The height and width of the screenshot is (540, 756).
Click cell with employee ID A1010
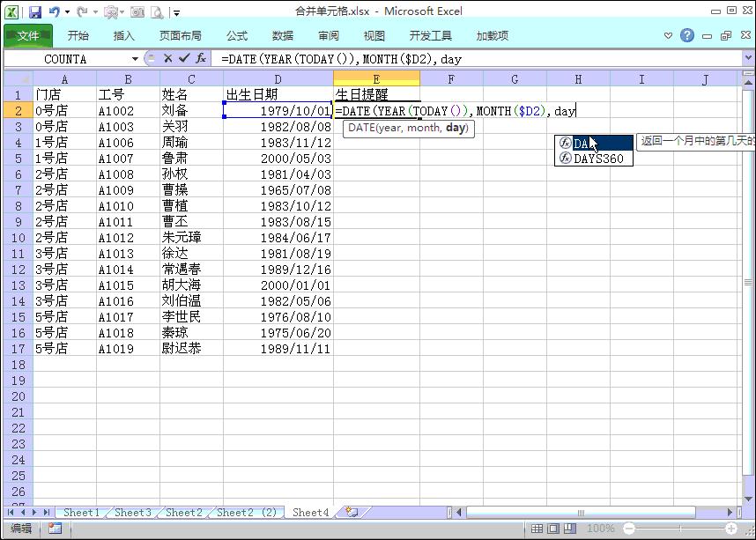[x=128, y=206]
